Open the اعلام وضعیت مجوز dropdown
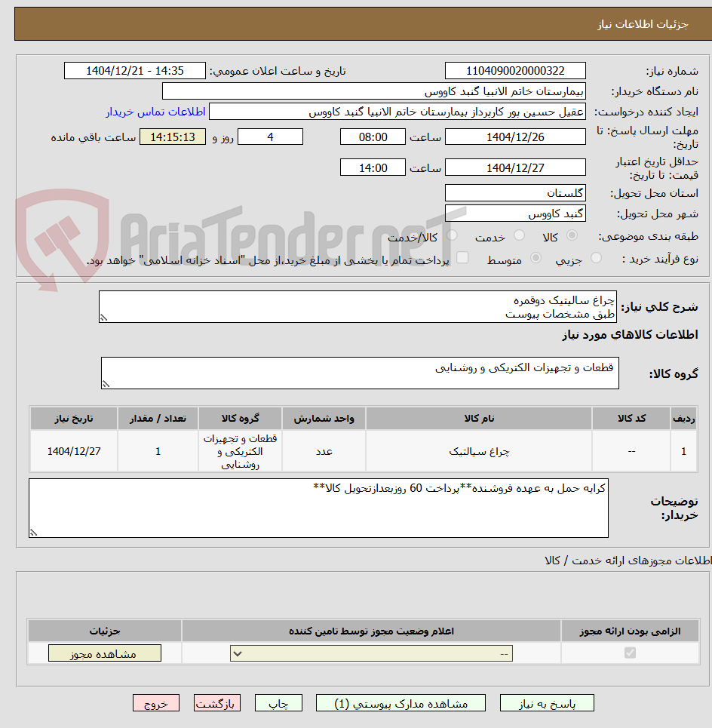Screen dimensions: 712x728 (371, 653)
